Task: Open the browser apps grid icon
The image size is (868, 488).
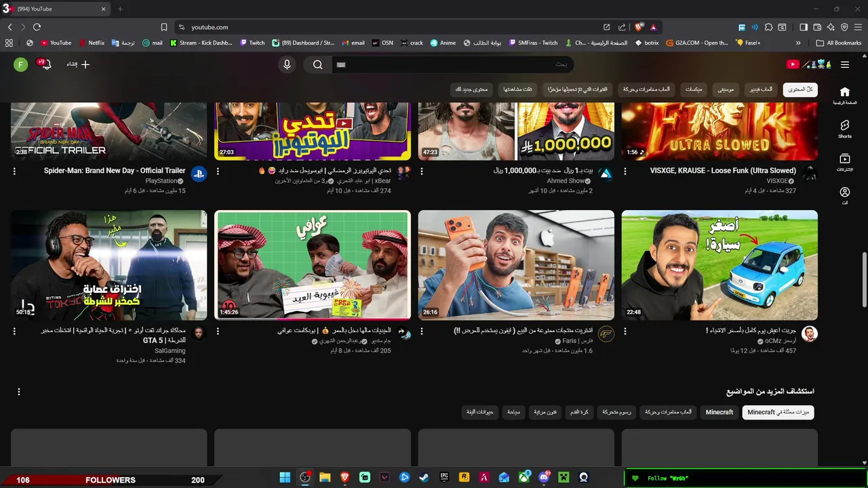Action: [x=9, y=43]
